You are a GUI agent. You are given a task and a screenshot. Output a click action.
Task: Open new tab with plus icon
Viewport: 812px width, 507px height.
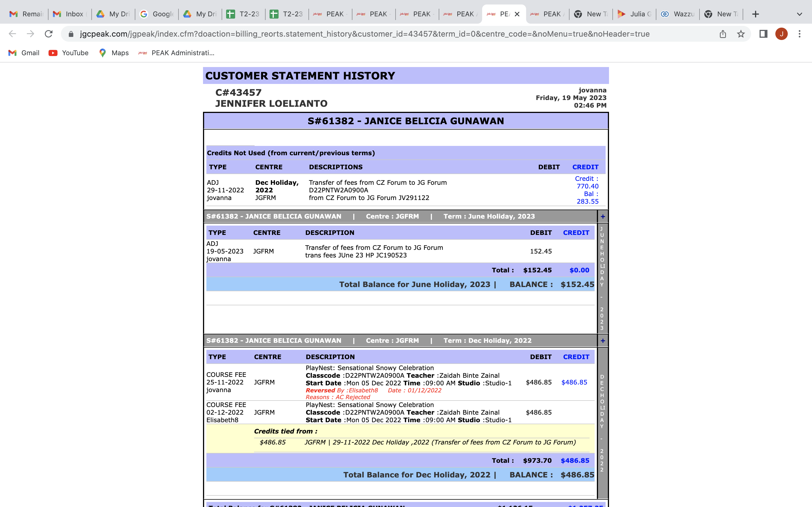(x=755, y=14)
